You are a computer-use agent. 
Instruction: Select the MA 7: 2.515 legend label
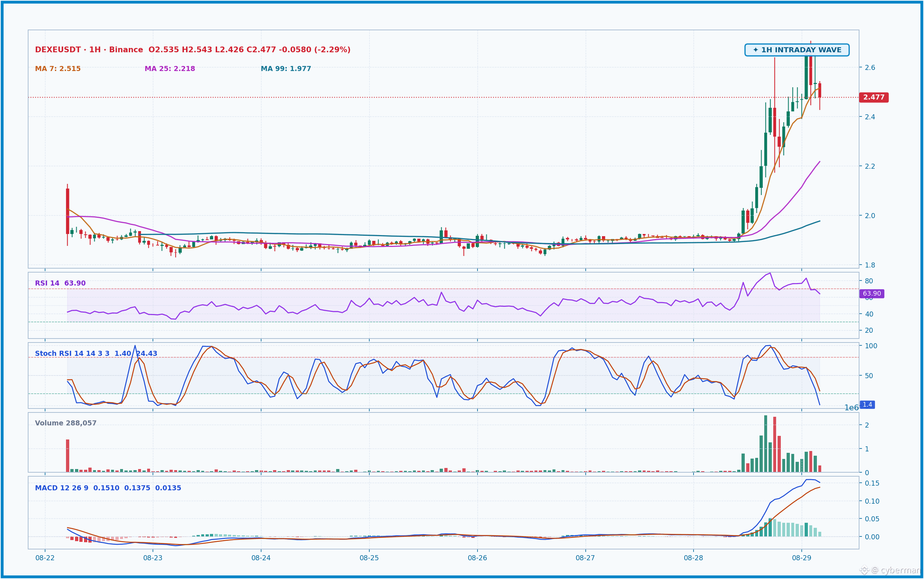tap(58, 68)
